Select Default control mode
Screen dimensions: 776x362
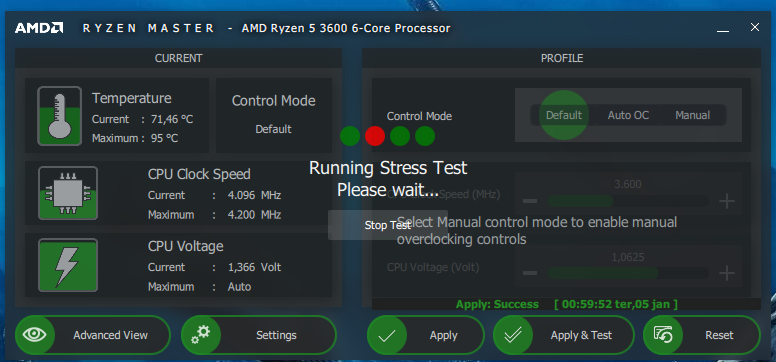click(x=563, y=115)
